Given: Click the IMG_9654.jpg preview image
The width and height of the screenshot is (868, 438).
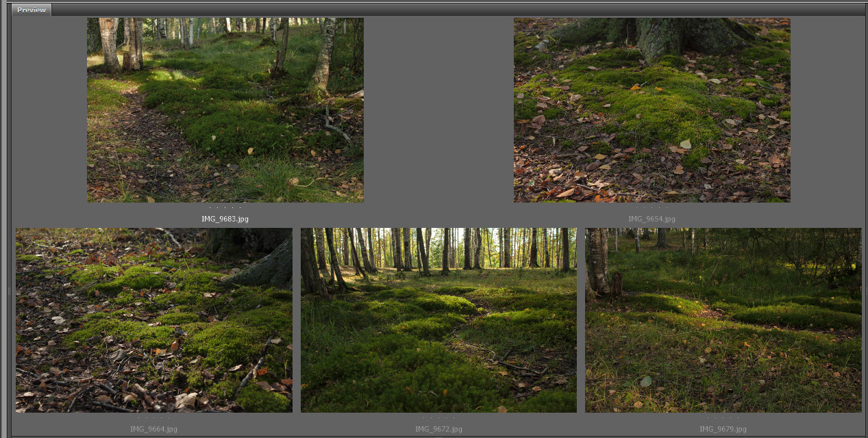Looking at the screenshot, I should click(x=652, y=110).
